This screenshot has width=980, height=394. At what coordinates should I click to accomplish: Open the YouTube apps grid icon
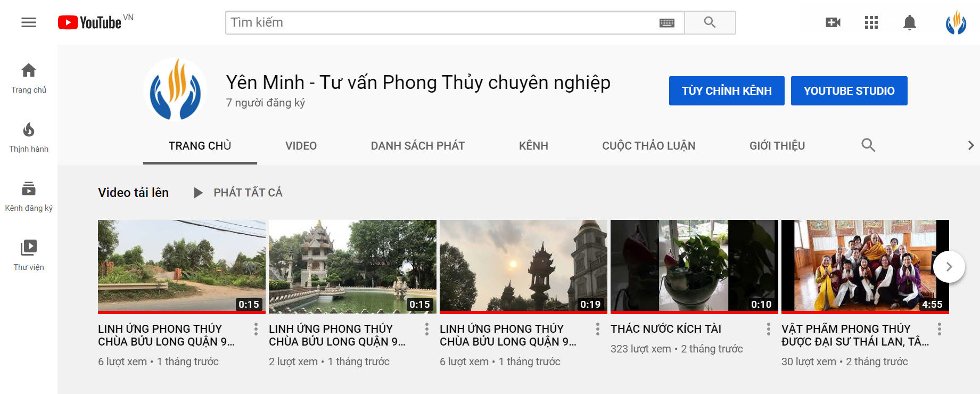point(871,22)
